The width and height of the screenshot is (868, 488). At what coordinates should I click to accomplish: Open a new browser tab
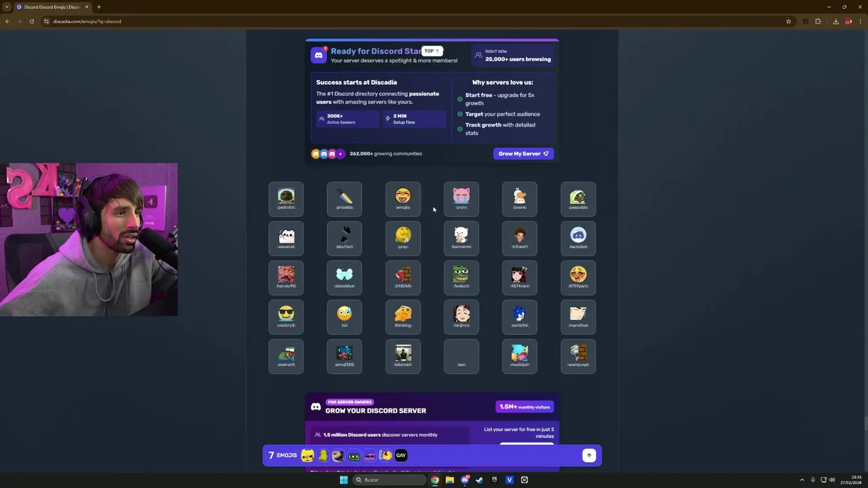pyautogui.click(x=99, y=7)
